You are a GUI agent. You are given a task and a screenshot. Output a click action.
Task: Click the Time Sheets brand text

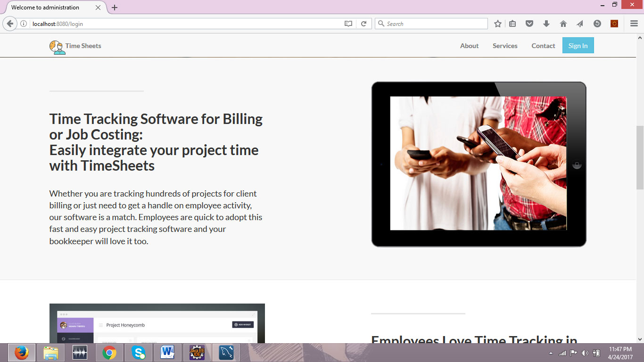click(83, 46)
